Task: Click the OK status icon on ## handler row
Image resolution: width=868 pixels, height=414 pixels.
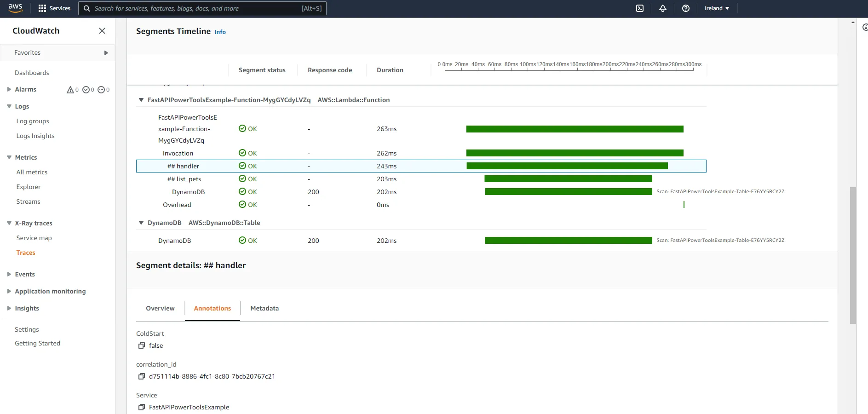Action: pyautogui.click(x=242, y=166)
